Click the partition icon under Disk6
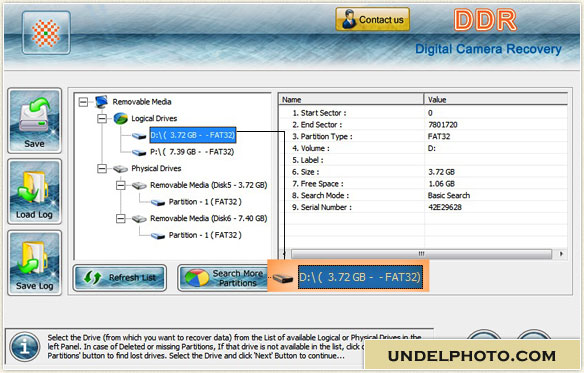This screenshot has width=584, height=373. tap(158, 236)
